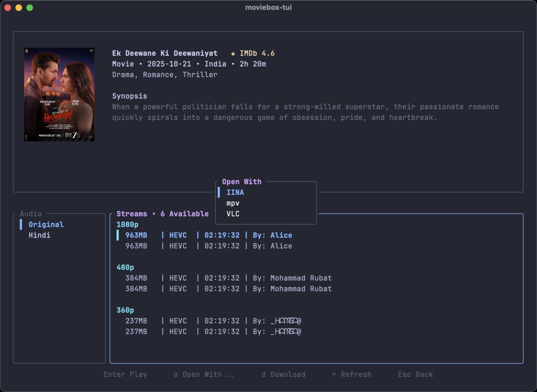Click the 'd Download' footer hint
This screenshot has height=392, width=537.
pos(284,375)
